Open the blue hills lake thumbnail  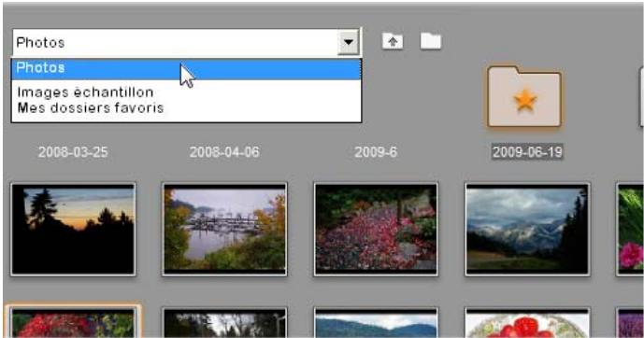(x=376, y=323)
